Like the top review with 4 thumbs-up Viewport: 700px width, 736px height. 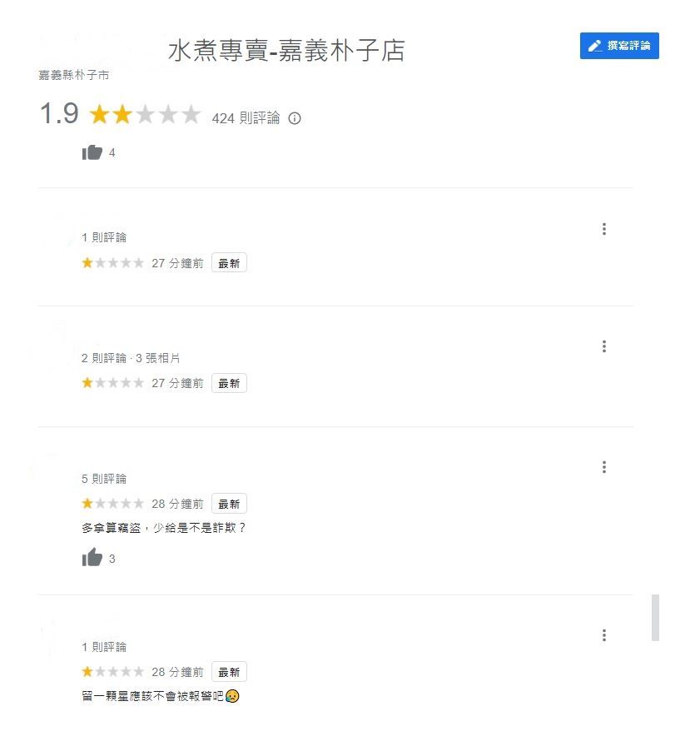pyautogui.click(x=92, y=152)
